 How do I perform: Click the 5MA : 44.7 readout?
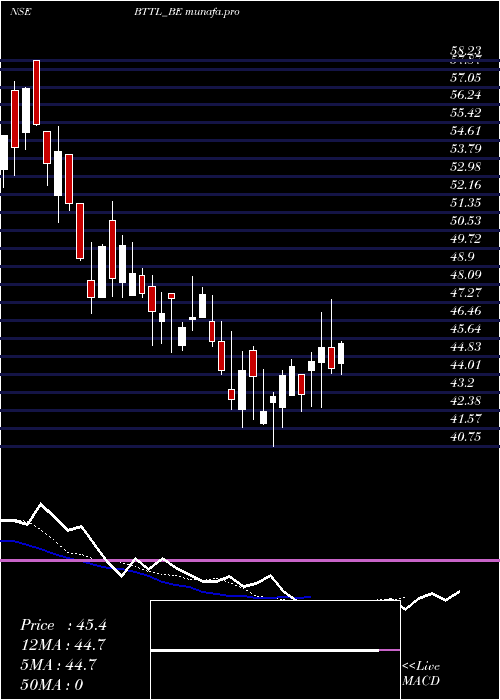[x=58, y=665]
